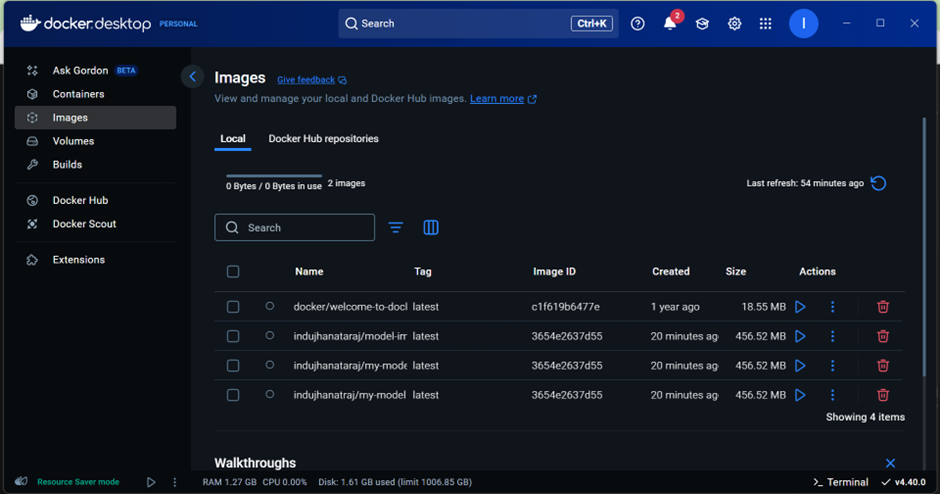This screenshot has width=940, height=494.
Task: Go to Volumes in sidebar
Action: 95,141
